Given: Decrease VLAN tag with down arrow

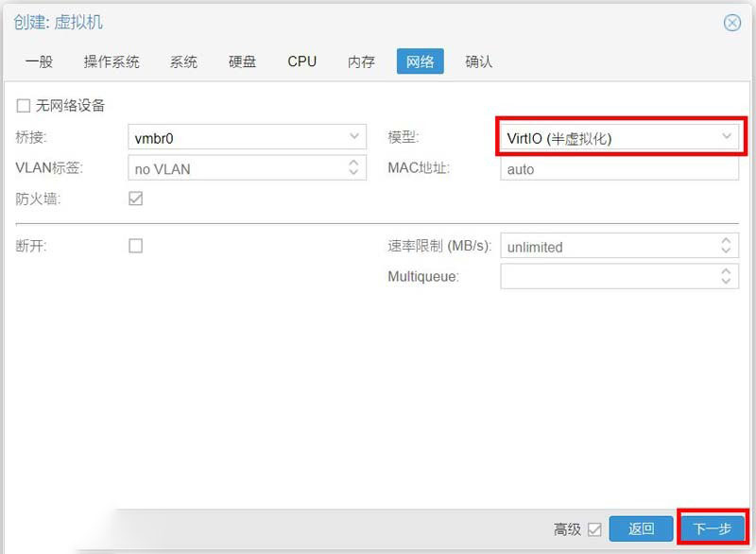Looking at the screenshot, I should pos(353,173).
